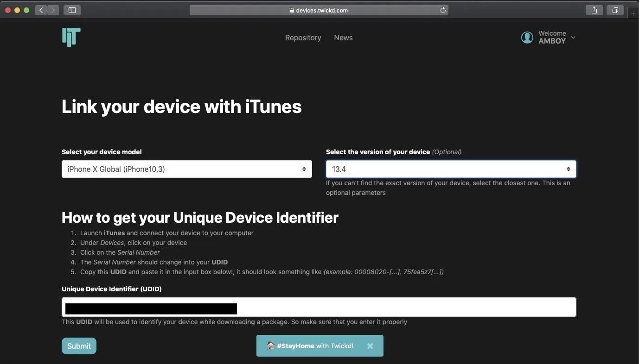Click the 'Link your device with iTunes' heading
Image resolution: width=639 pixels, height=364 pixels.
[x=182, y=107]
